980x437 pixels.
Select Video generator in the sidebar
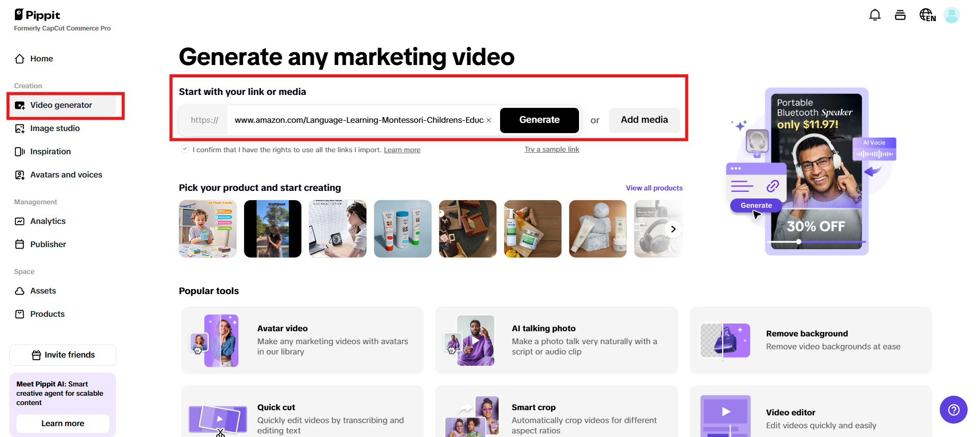(63, 105)
